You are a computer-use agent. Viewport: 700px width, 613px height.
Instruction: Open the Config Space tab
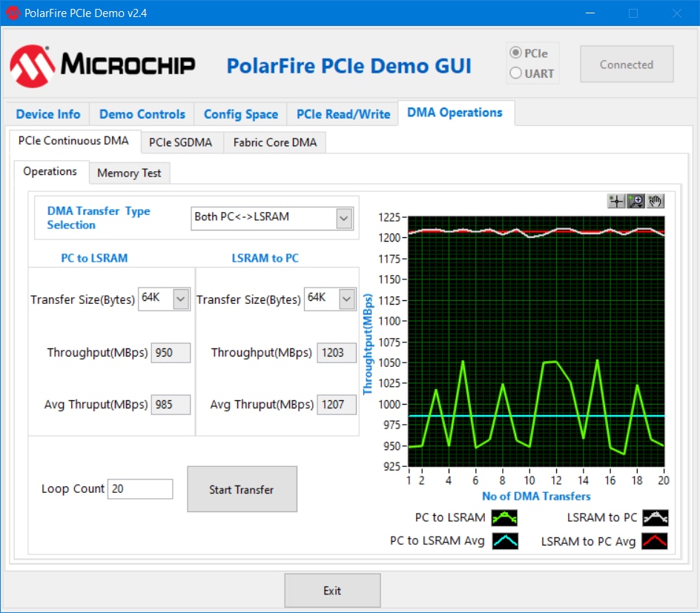(x=240, y=114)
